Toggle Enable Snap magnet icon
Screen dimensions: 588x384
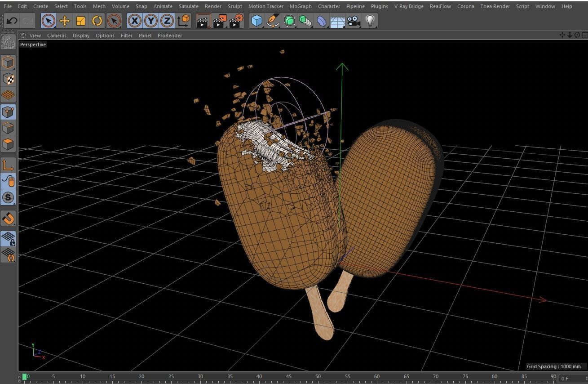tap(8, 219)
